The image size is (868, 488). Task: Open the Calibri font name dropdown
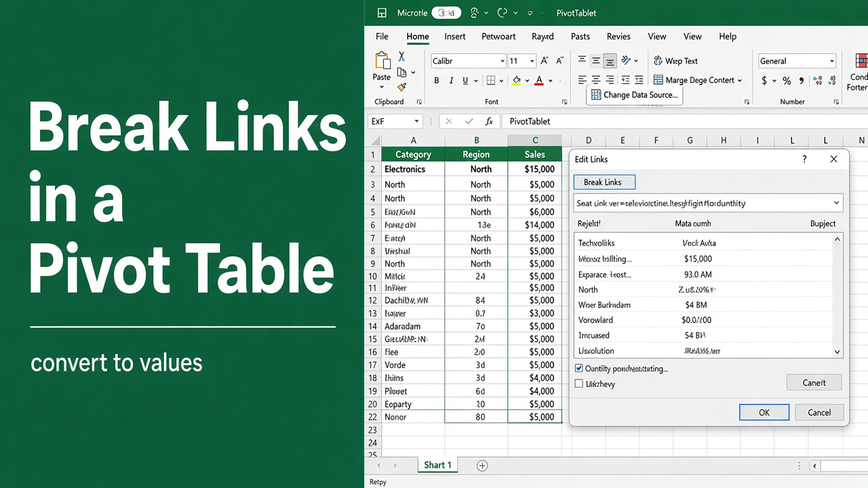(x=502, y=61)
